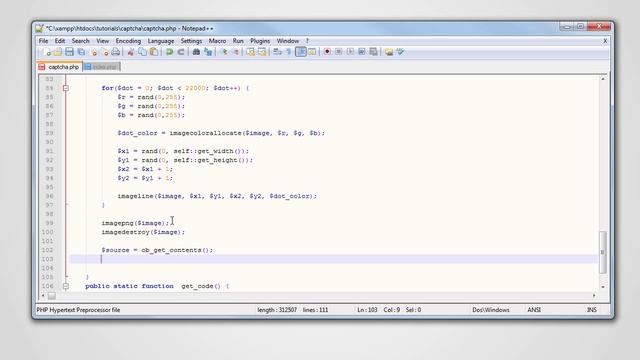Collapse the get_code function fold marker
Image resolution: width=640 pixels, height=360 pixels.
[x=66, y=286]
